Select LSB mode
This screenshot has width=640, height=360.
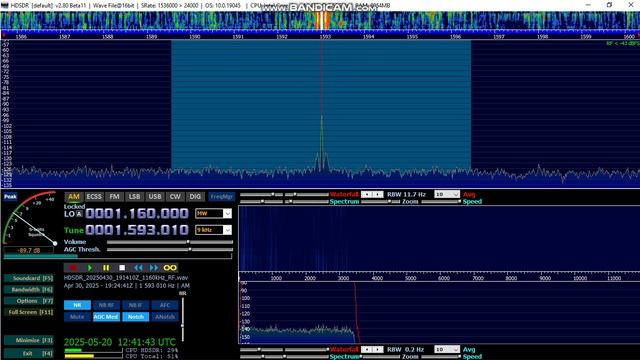tap(134, 197)
